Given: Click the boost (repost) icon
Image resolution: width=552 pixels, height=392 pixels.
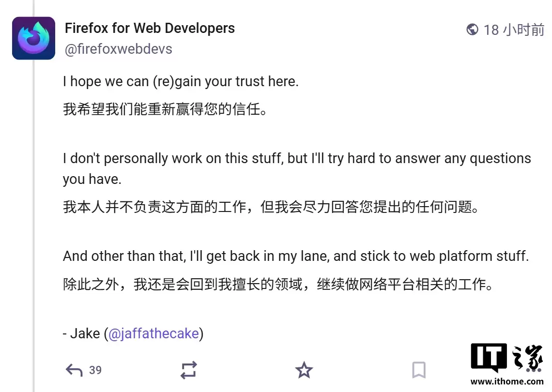Looking at the screenshot, I should 188,370.
